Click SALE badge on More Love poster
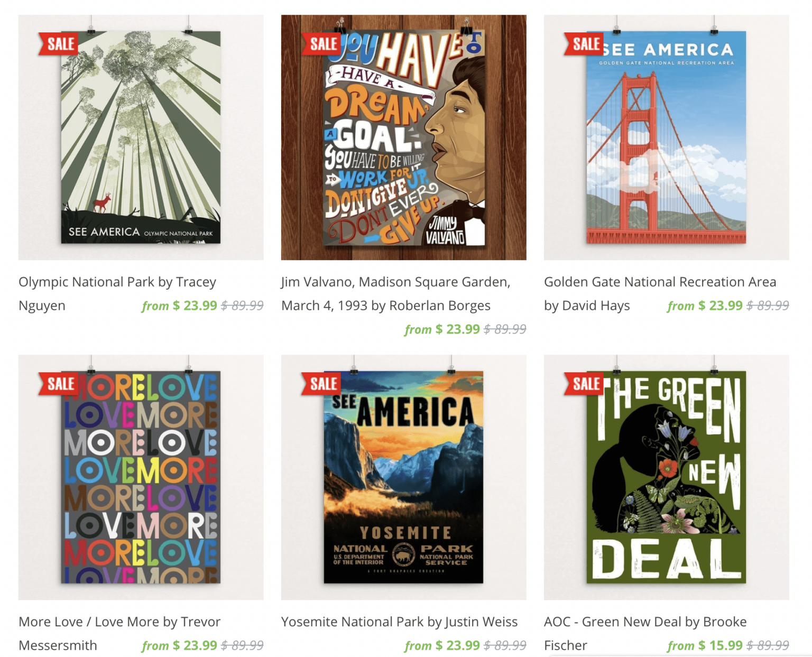Viewport: 812px width, 657px height. pyautogui.click(x=58, y=384)
